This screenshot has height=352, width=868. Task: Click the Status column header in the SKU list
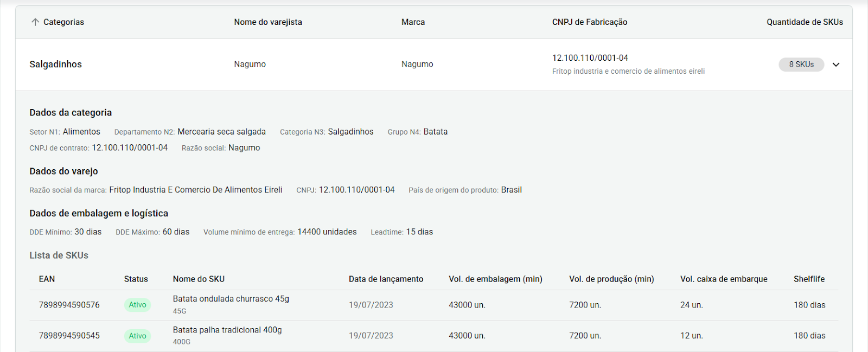point(136,279)
